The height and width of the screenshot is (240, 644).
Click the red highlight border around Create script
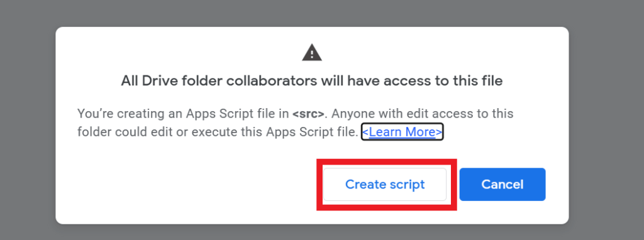point(386,161)
